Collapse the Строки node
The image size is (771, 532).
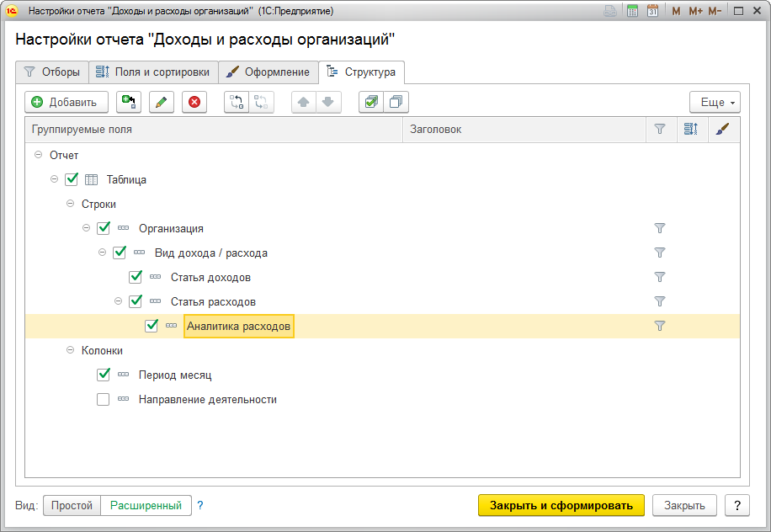coord(71,203)
